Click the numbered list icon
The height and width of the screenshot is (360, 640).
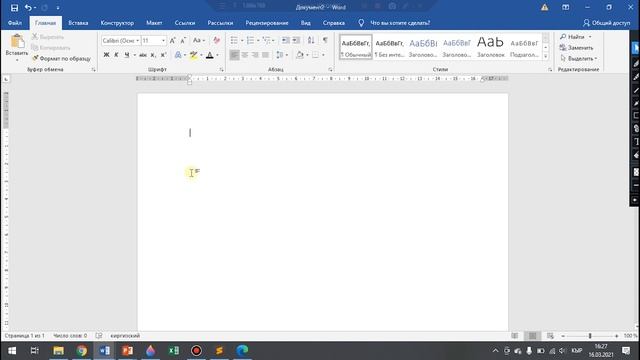tap(250, 40)
